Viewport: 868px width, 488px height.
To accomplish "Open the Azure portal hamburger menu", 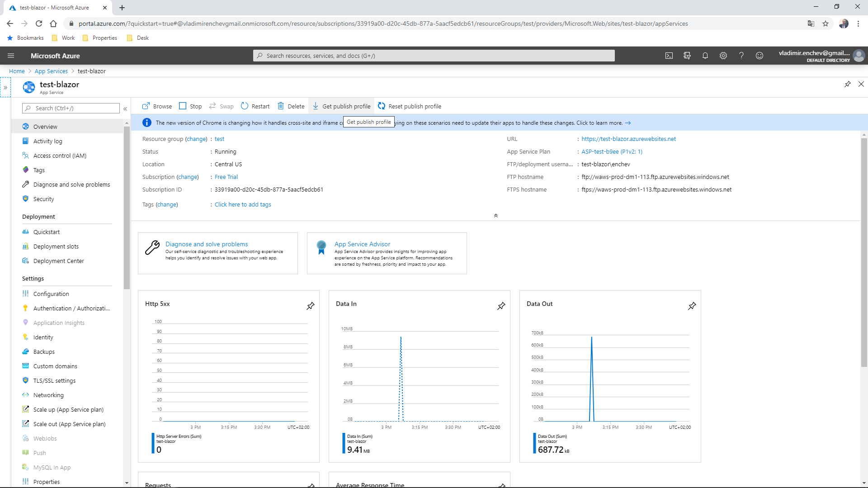I will click(11, 56).
